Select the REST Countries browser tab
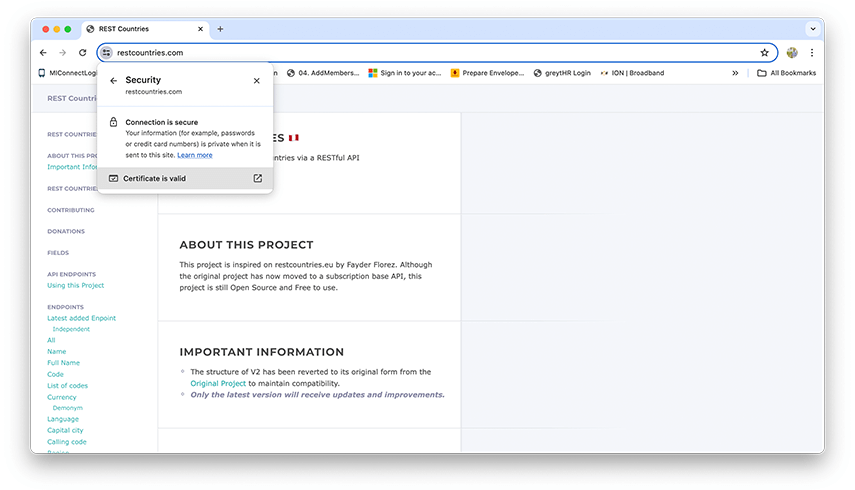This screenshot has width=855, height=490. click(145, 29)
